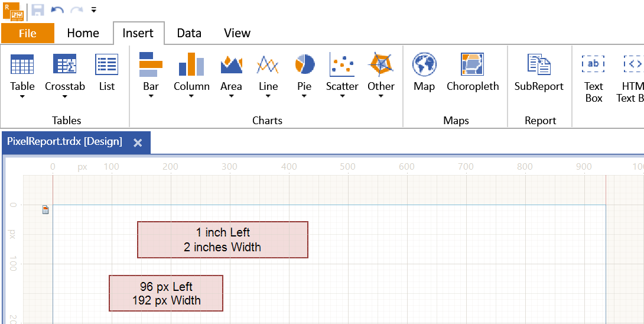Open the Data ribbon tab
The image size is (644, 324).
pyautogui.click(x=189, y=33)
